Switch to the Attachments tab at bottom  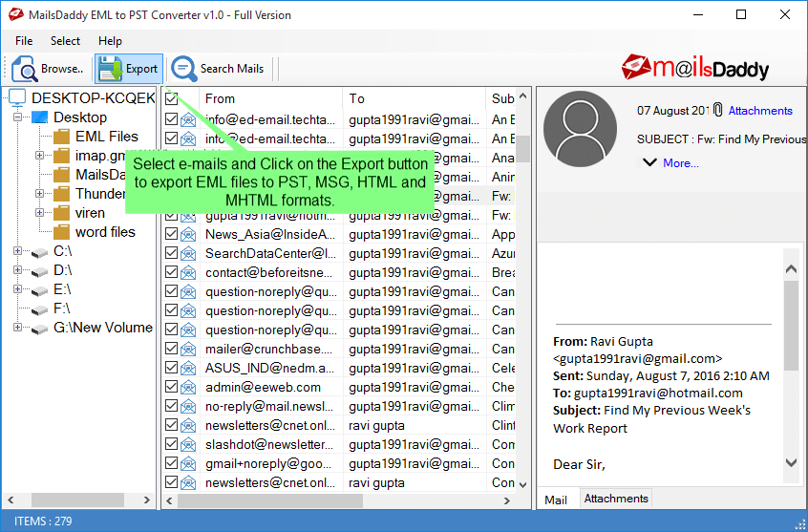pyautogui.click(x=616, y=499)
